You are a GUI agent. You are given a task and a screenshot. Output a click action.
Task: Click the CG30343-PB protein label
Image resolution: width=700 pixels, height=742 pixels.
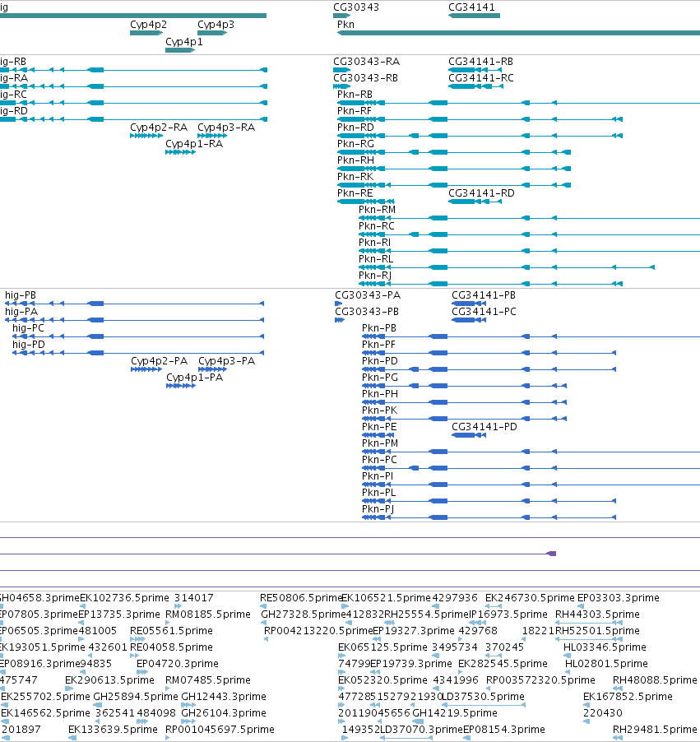coord(367,312)
